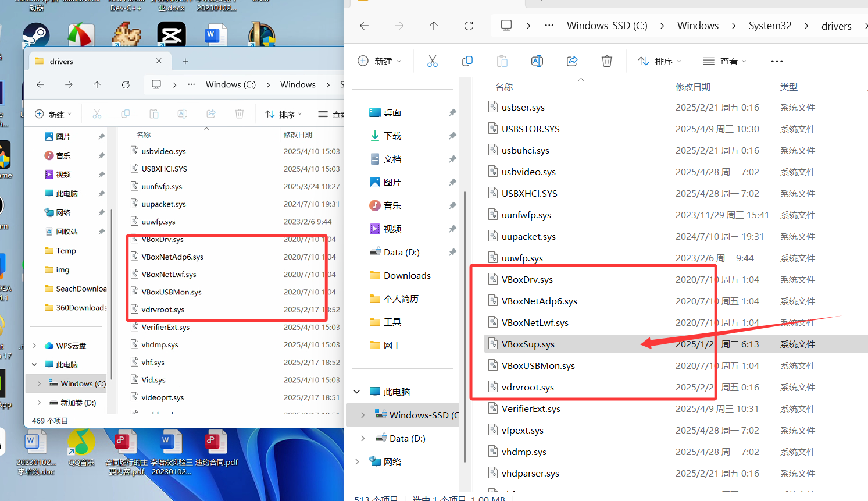The width and height of the screenshot is (868, 501).
Task: Sort by 名称 column in left window
Action: point(144,134)
